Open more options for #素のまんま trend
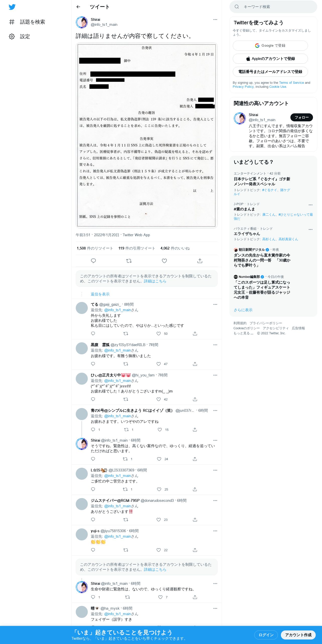The image size is (322, 644). tap(310, 205)
